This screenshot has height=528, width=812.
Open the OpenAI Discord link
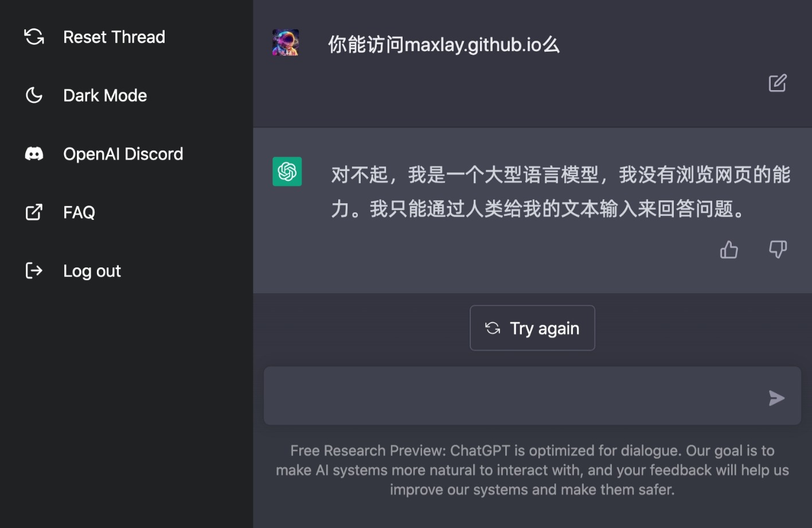click(123, 154)
